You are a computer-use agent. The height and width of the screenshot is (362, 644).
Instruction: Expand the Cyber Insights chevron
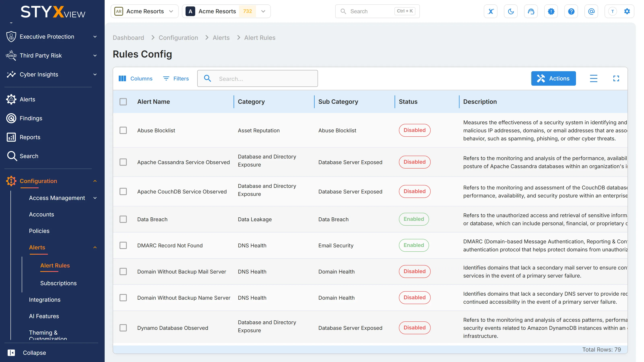click(95, 74)
